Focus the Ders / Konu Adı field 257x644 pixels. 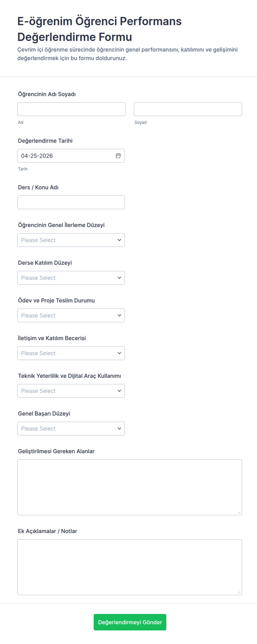[x=71, y=202]
